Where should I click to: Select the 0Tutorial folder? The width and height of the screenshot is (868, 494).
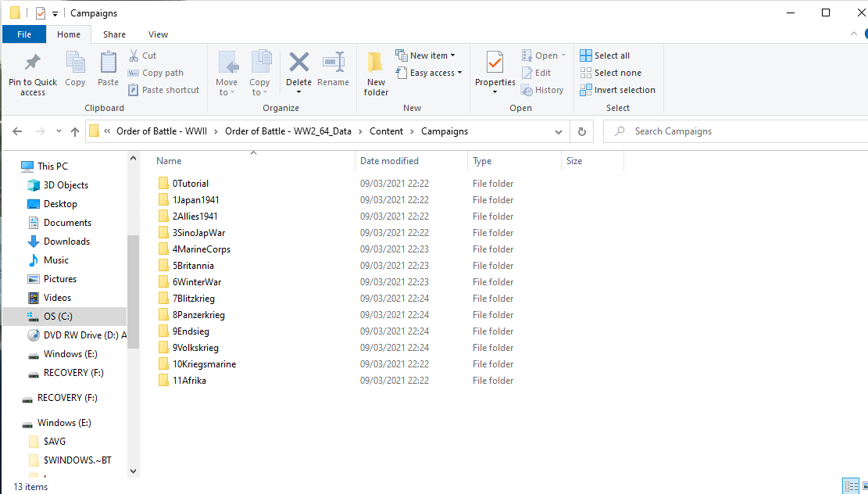pos(184,184)
